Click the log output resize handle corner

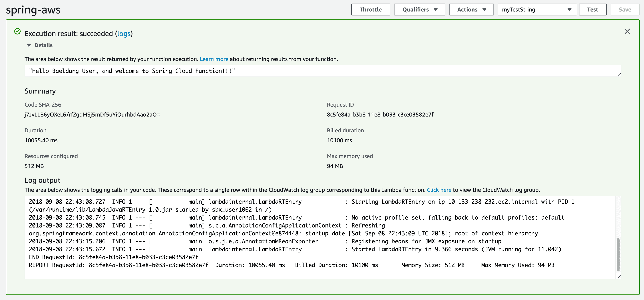pyautogui.click(x=619, y=277)
